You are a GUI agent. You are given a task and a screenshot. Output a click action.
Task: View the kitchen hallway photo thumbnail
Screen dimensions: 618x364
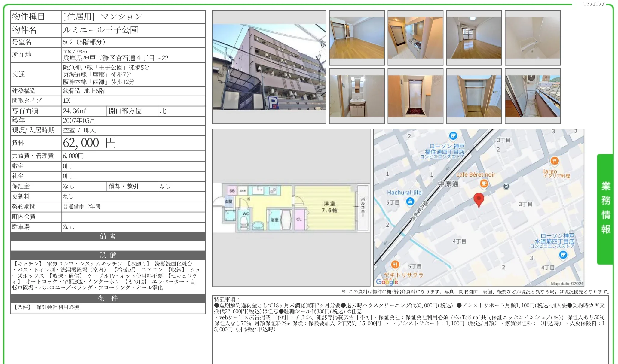[415, 38]
